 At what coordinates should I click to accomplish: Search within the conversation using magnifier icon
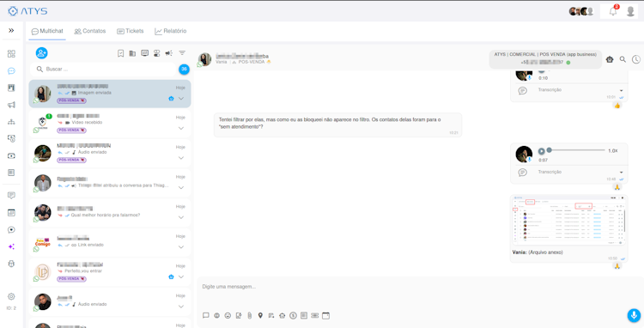point(623,59)
